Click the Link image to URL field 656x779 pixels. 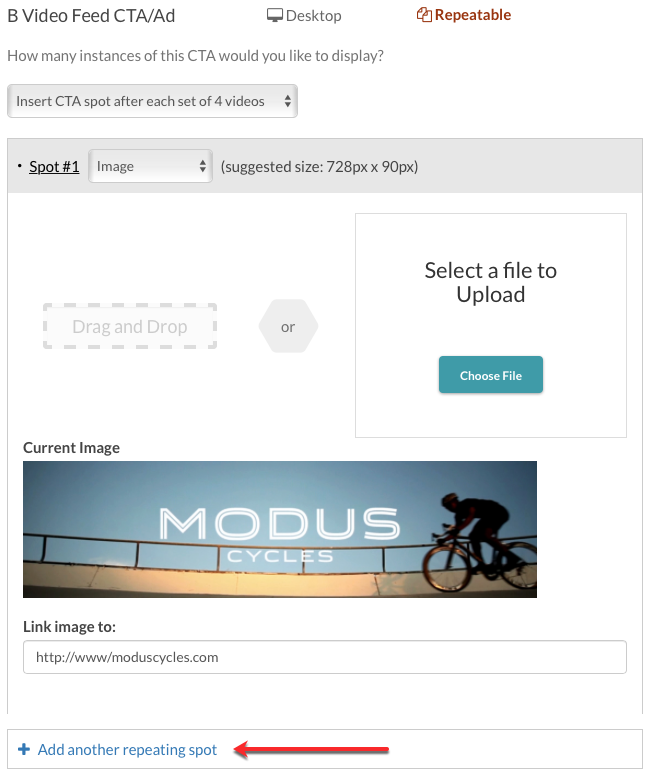325,657
